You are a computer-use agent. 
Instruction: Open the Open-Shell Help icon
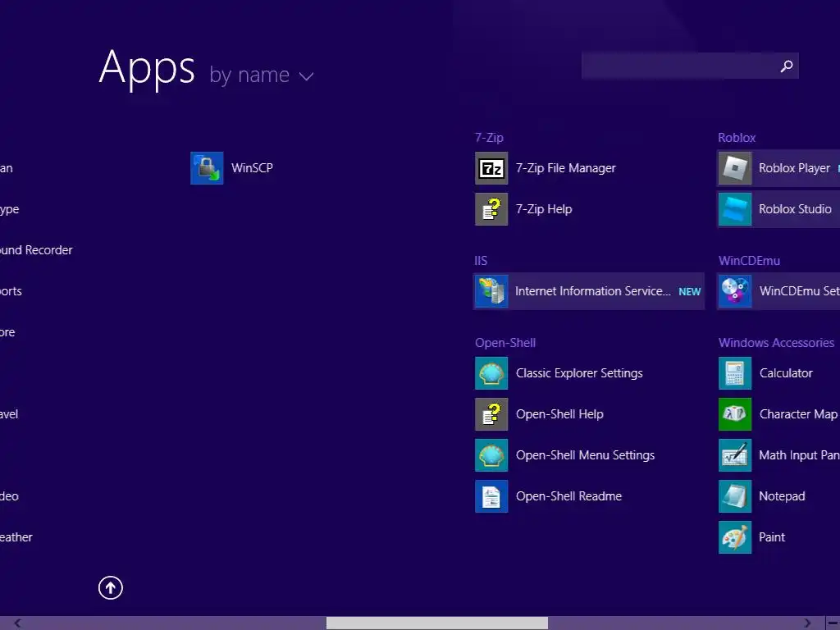point(491,414)
